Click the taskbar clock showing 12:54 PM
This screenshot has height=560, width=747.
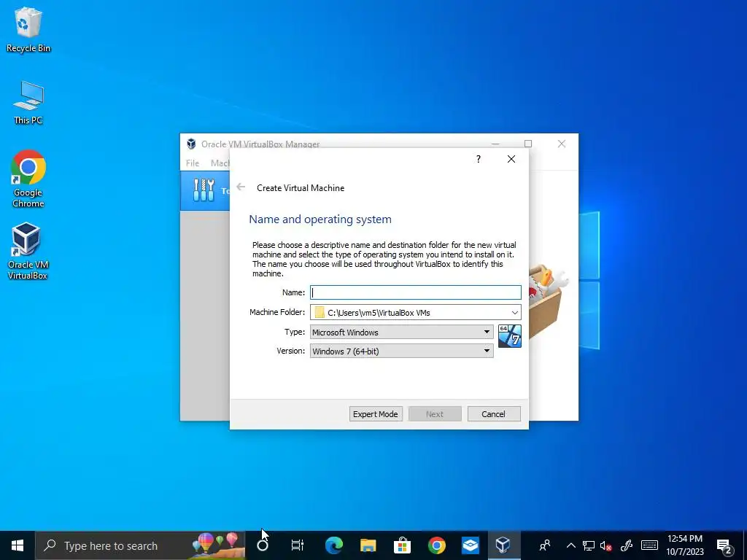click(x=685, y=545)
